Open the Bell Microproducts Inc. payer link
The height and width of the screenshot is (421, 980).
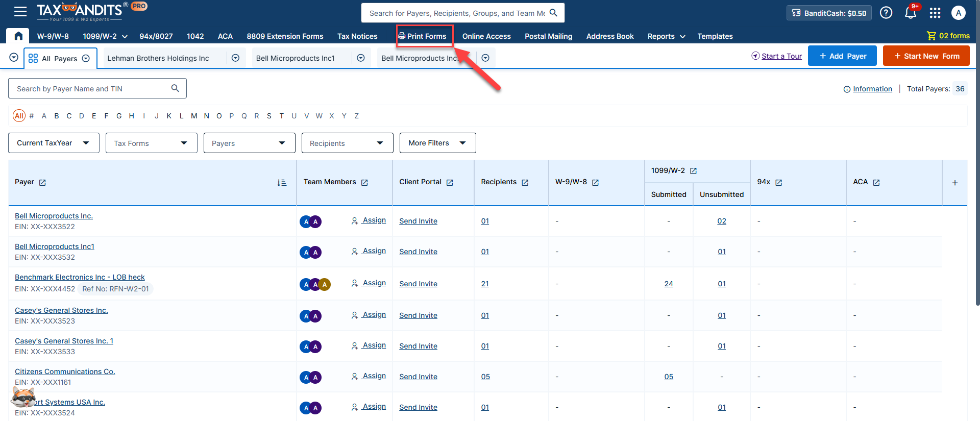[54, 216]
